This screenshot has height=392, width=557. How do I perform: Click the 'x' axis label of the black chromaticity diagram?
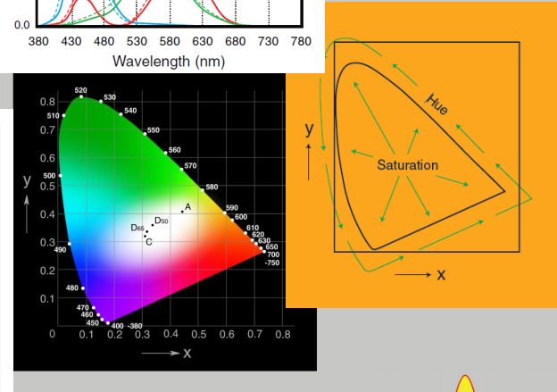tap(187, 353)
